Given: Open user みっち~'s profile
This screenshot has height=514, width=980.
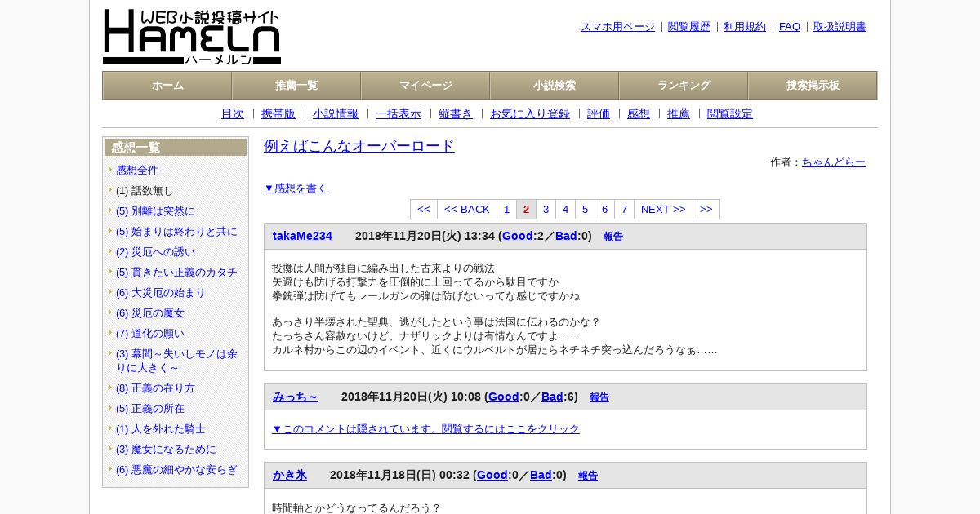Looking at the screenshot, I should (x=296, y=397).
